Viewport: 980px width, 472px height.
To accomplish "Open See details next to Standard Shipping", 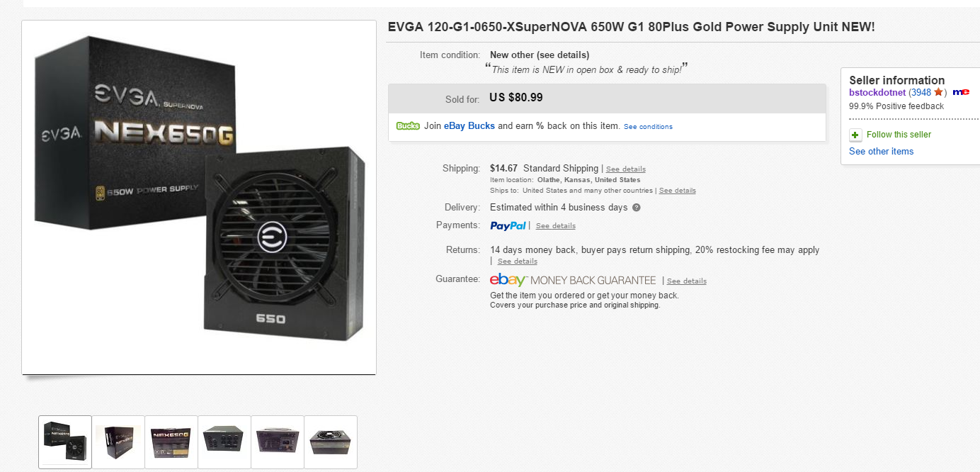I will [x=625, y=169].
